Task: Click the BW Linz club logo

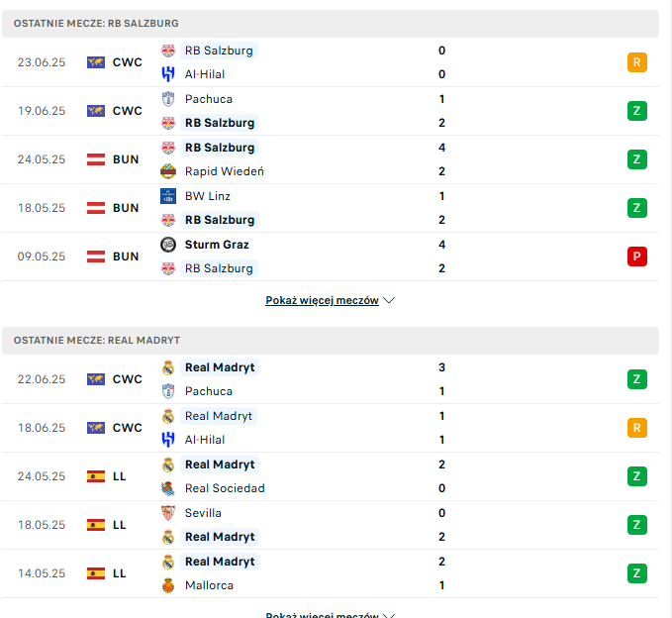Action: (x=168, y=196)
